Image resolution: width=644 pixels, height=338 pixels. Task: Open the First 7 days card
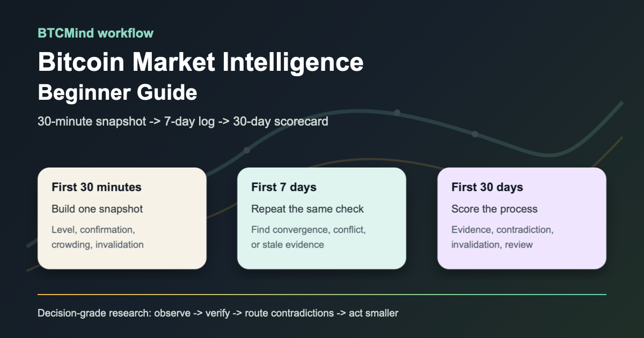tap(321, 218)
